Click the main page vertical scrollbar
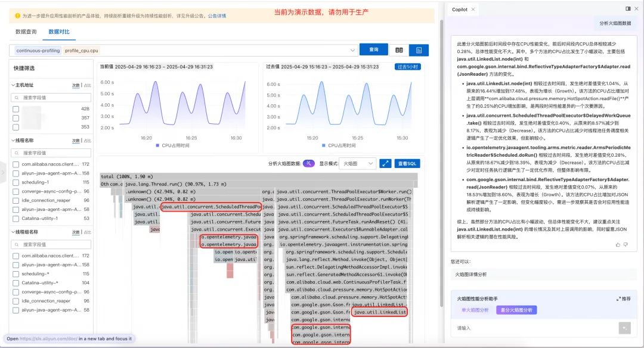The image size is (644, 348). click(441, 164)
